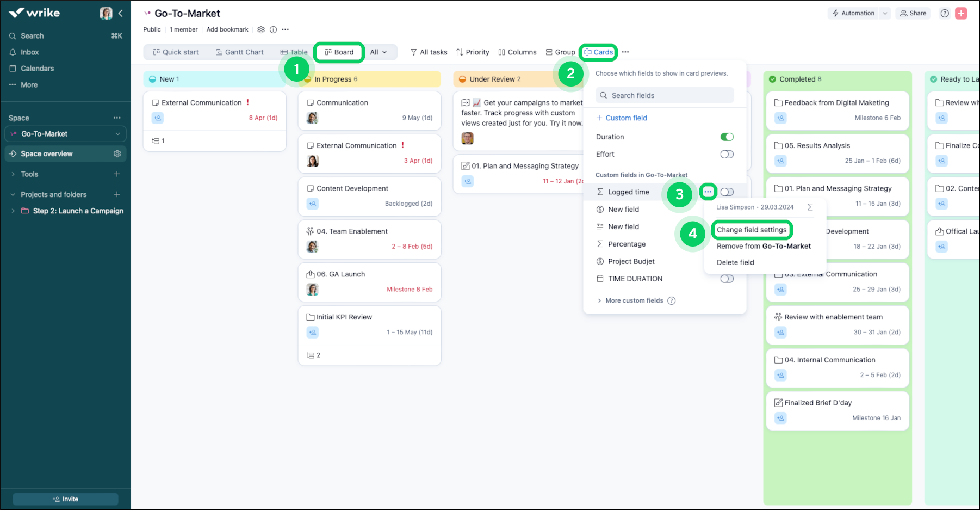Open space settings gear next to Add bookmark
The width and height of the screenshot is (980, 510).
pos(261,29)
